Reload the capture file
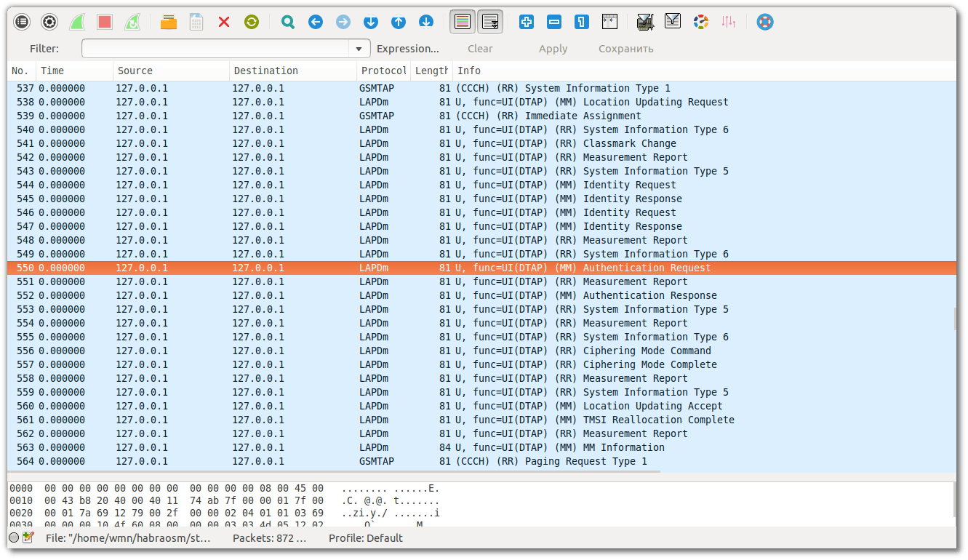Image resolution: width=968 pixels, height=560 pixels. [x=252, y=22]
